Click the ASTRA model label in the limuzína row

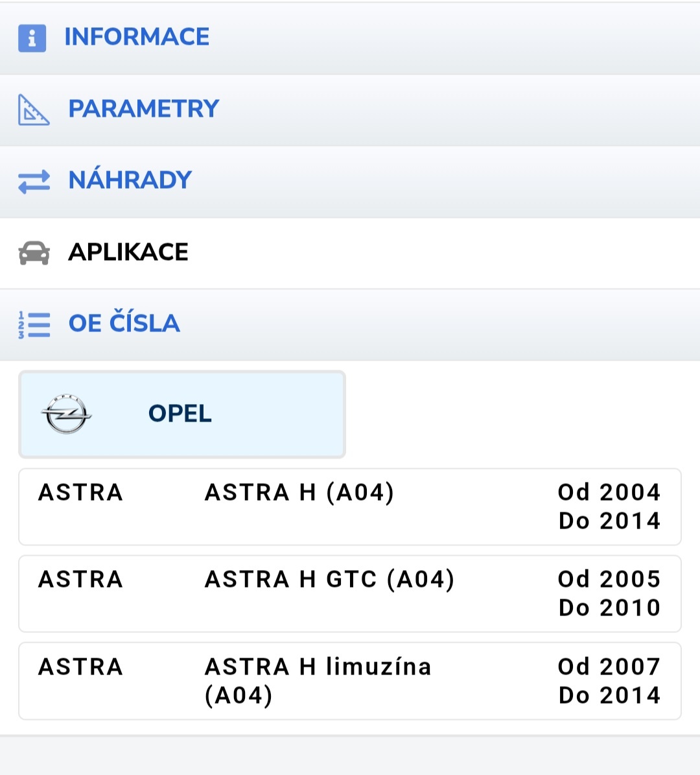[81, 667]
